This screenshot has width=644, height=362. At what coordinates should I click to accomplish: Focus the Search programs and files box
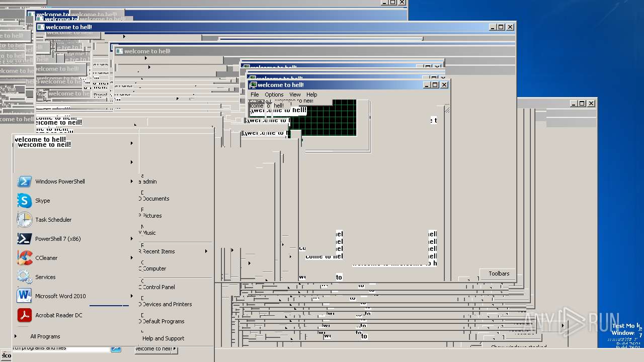tap(60, 348)
